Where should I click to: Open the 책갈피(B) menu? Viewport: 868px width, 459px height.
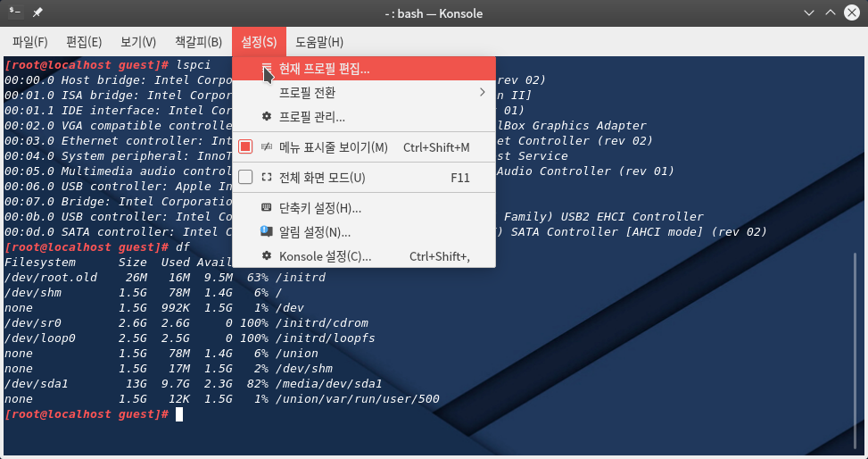point(198,42)
